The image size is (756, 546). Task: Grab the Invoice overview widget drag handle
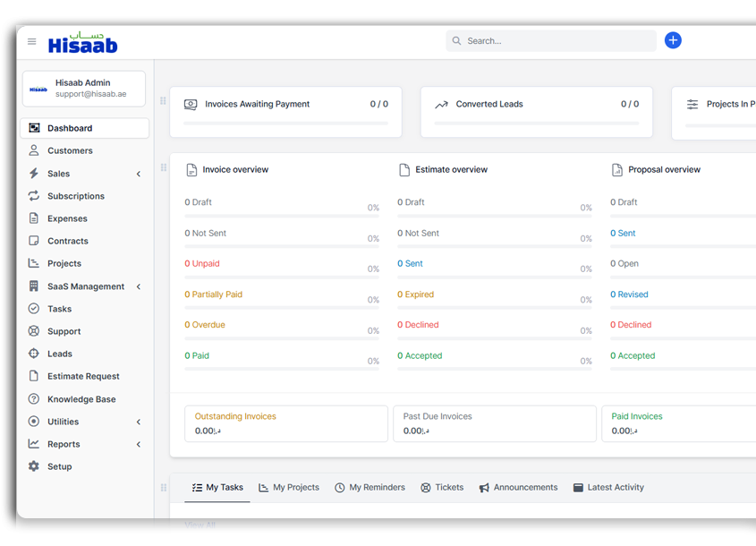pyautogui.click(x=163, y=167)
